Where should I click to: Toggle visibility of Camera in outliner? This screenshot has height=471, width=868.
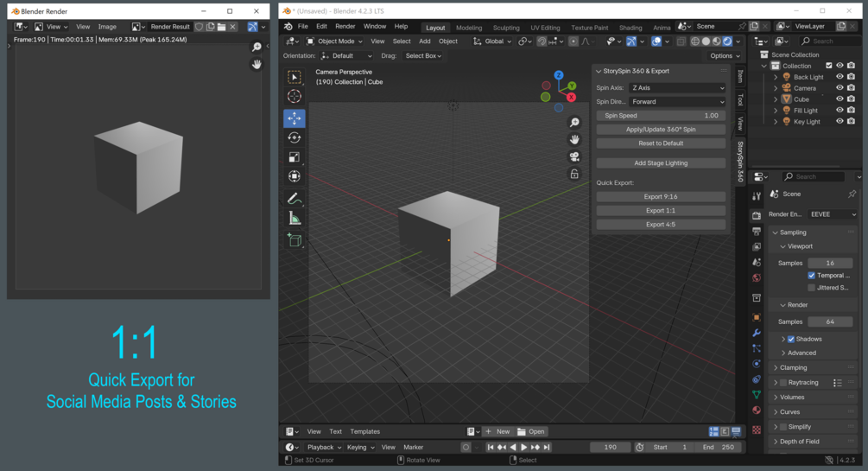click(839, 87)
